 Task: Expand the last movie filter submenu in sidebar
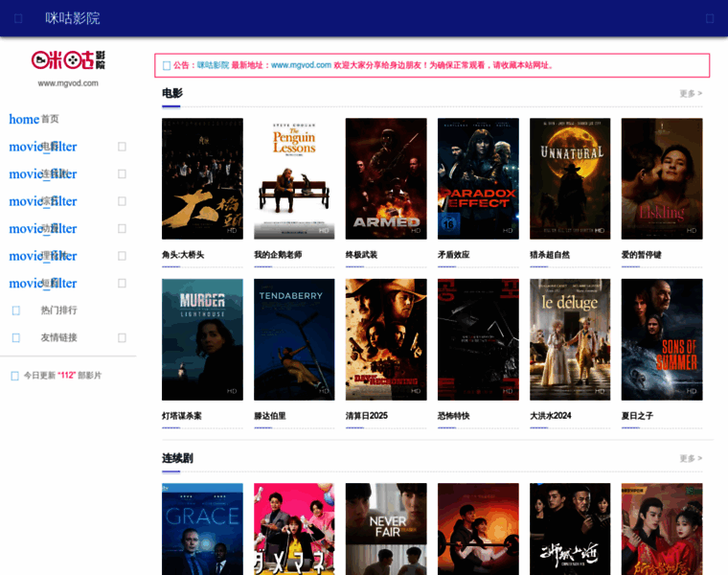click(x=122, y=283)
